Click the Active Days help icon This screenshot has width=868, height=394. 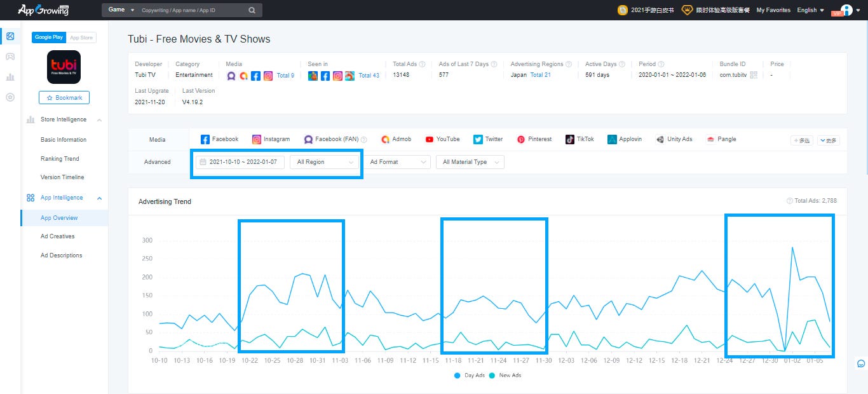[x=621, y=64]
